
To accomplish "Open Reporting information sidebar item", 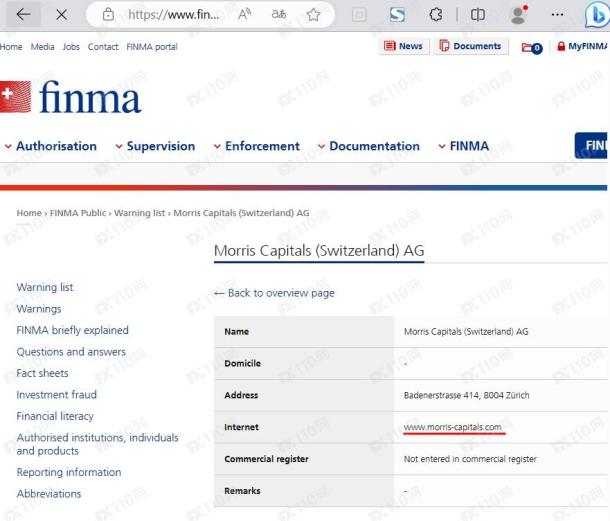I will tap(69, 472).
